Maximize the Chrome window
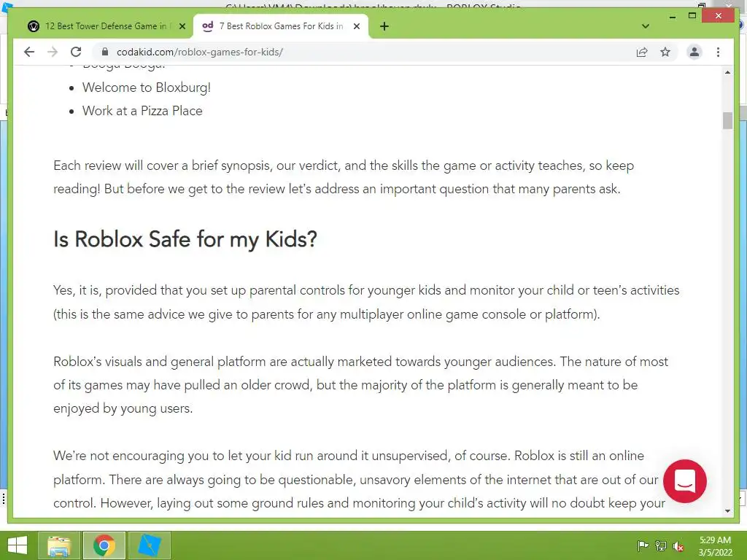 tap(692, 16)
